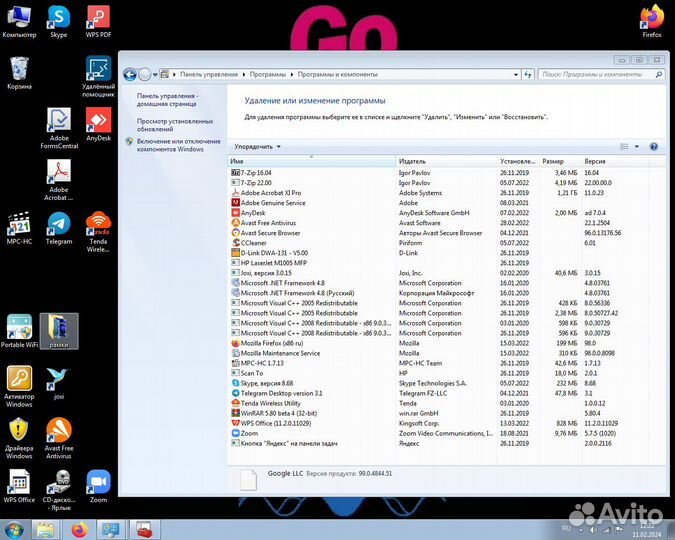Launch Zoom desktop shortcut
675x540 pixels.
click(98, 487)
